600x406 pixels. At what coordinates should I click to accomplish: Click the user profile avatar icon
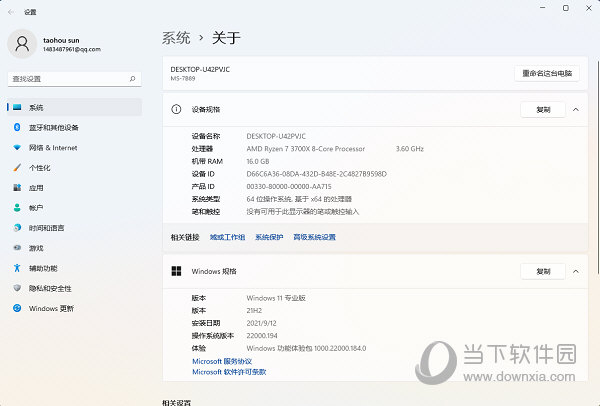(x=22, y=44)
